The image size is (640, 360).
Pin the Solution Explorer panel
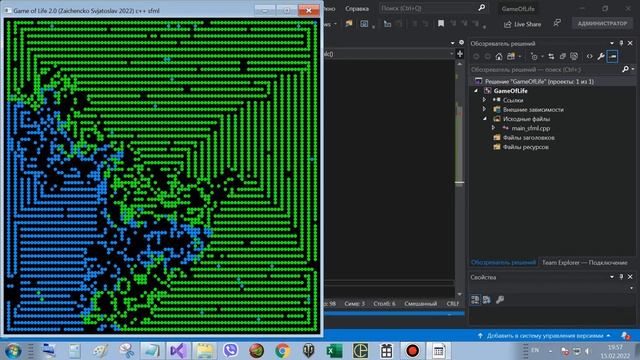pos(621,43)
